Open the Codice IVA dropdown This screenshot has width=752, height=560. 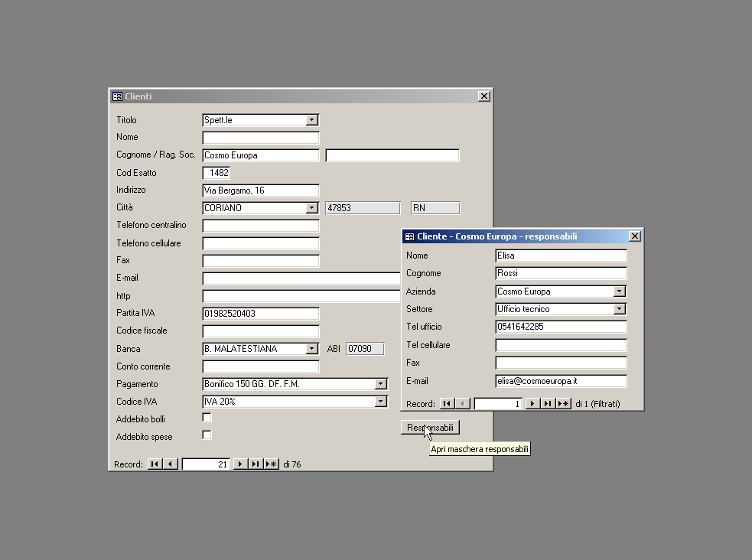click(x=381, y=402)
